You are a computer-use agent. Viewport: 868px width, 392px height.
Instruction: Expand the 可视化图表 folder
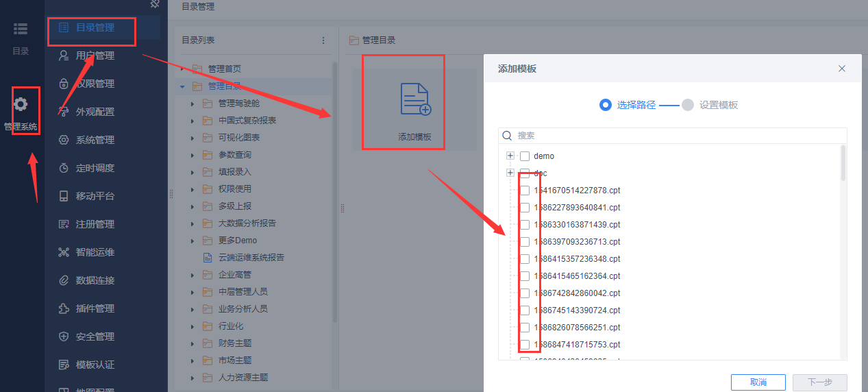193,138
